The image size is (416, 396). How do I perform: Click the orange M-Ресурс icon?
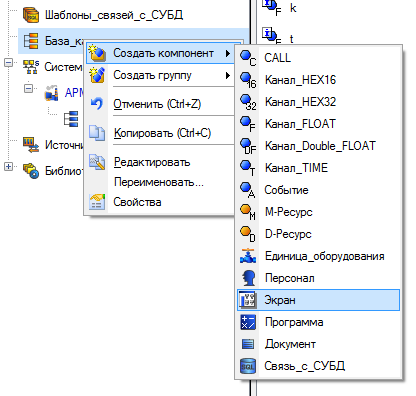[x=248, y=212]
